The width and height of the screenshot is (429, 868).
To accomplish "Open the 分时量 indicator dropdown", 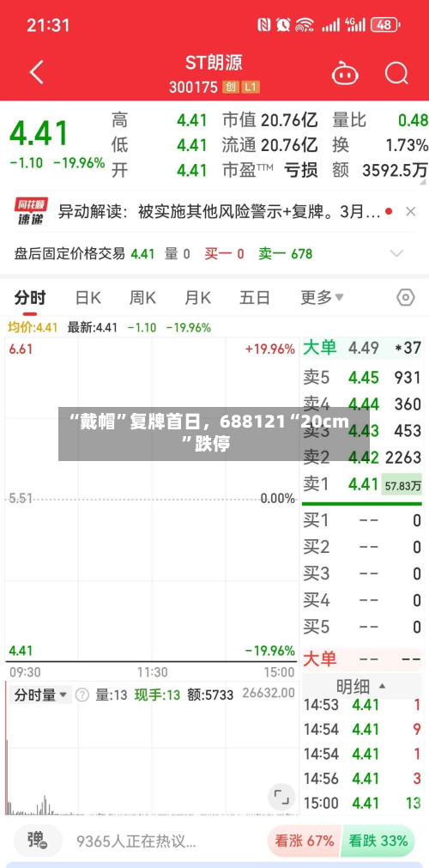I will click(x=40, y=695).
